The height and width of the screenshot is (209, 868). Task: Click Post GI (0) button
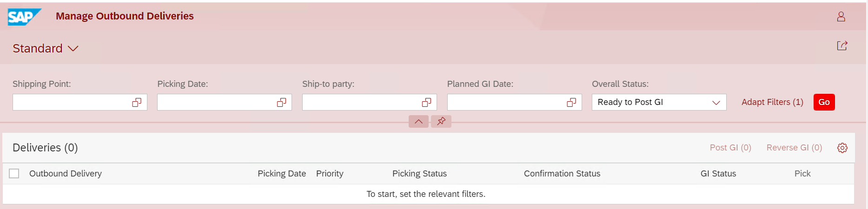tap(730, 148)
